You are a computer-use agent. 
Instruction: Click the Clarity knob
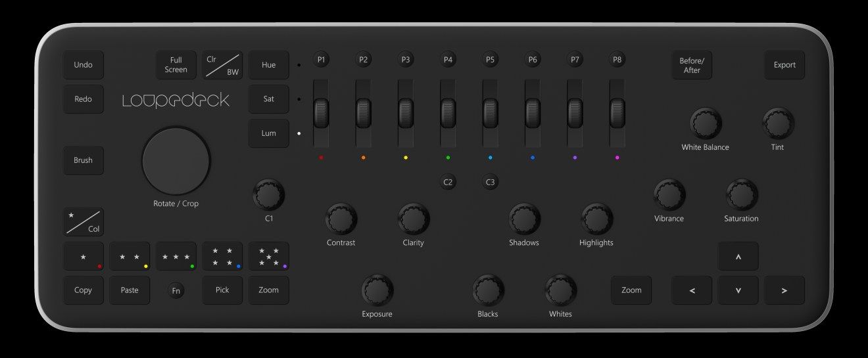(413, 219)
